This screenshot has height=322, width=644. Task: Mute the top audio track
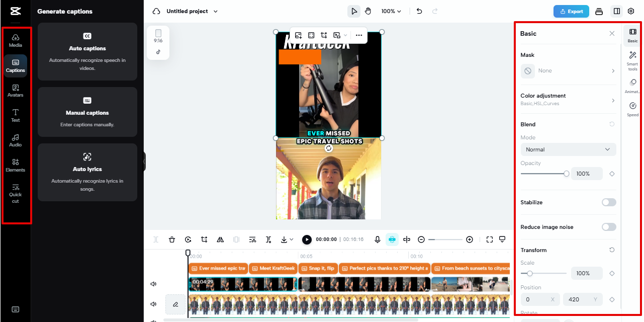coord(153,284)
